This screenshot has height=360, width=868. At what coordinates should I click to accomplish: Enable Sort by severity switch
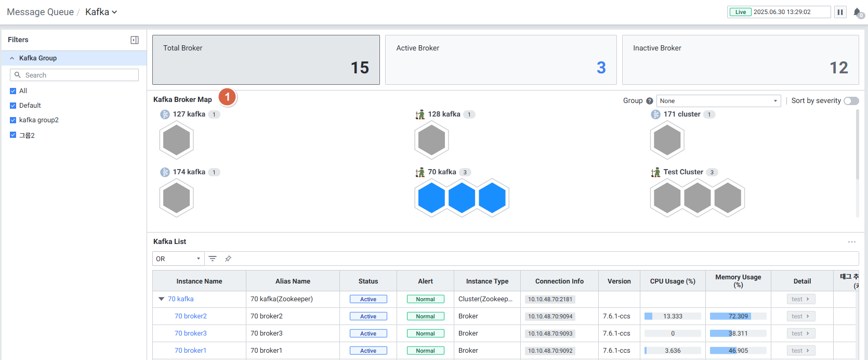851,101
